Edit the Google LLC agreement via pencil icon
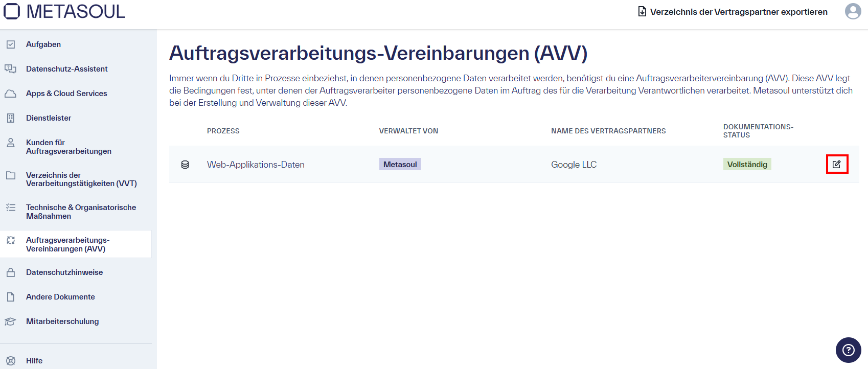 tap(837, 164)
